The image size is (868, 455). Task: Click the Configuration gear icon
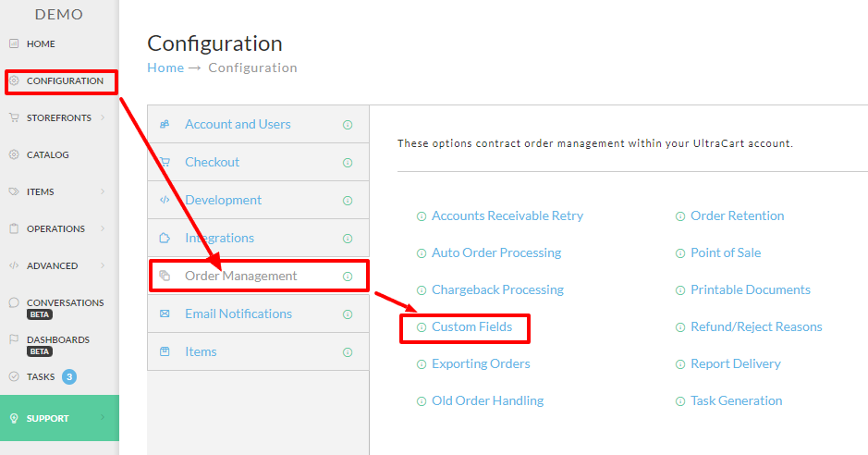pos(15,80)
